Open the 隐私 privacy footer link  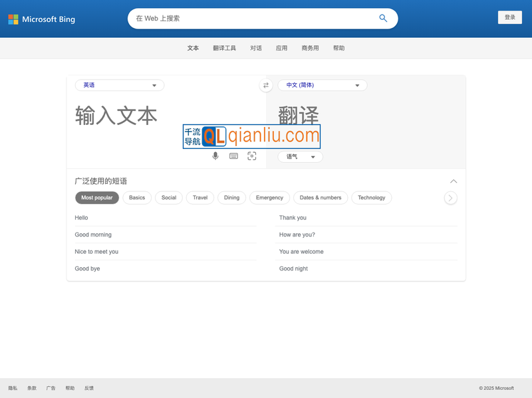coord(13,388)
